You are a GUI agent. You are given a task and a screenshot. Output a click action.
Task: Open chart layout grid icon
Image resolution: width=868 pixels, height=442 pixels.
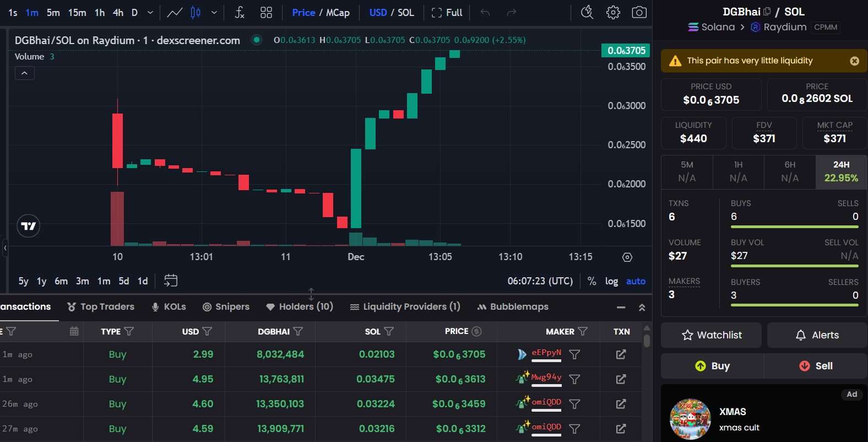click(266, 12)
